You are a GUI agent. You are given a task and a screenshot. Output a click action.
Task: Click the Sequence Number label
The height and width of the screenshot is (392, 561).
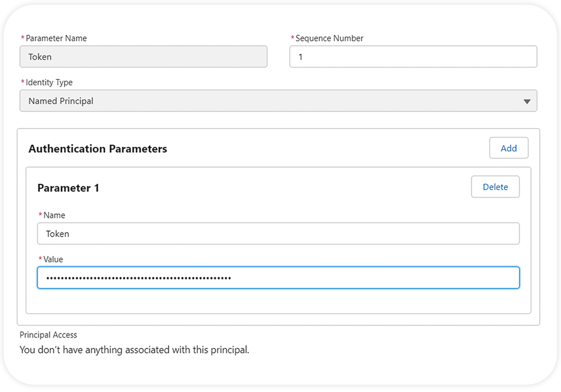tap(329, 38)
